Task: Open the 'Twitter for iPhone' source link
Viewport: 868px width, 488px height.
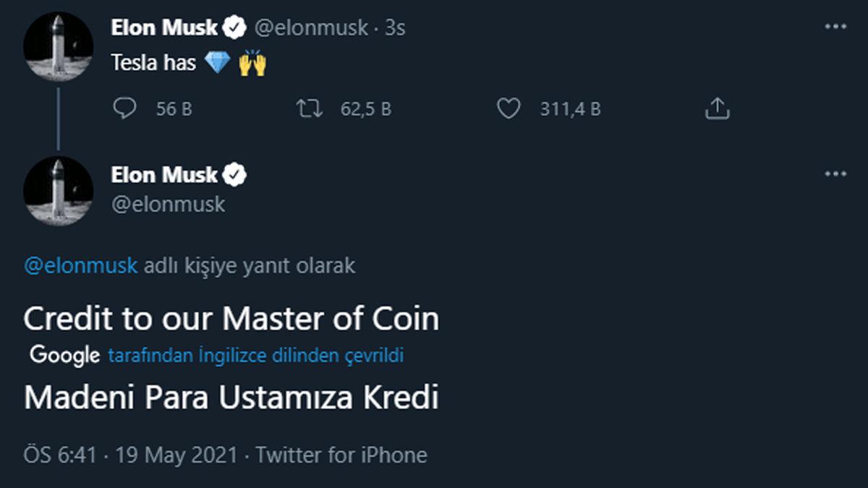Action: click(x=341, y=455)
